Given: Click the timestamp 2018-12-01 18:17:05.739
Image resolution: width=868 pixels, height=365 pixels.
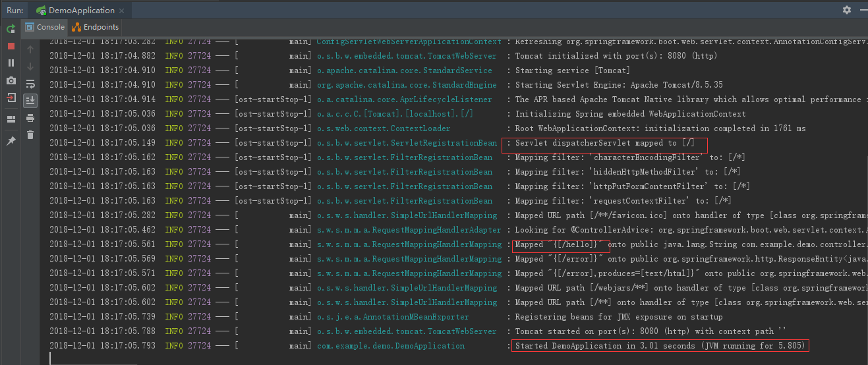Looking at the screenshot, I should [103, 317].
